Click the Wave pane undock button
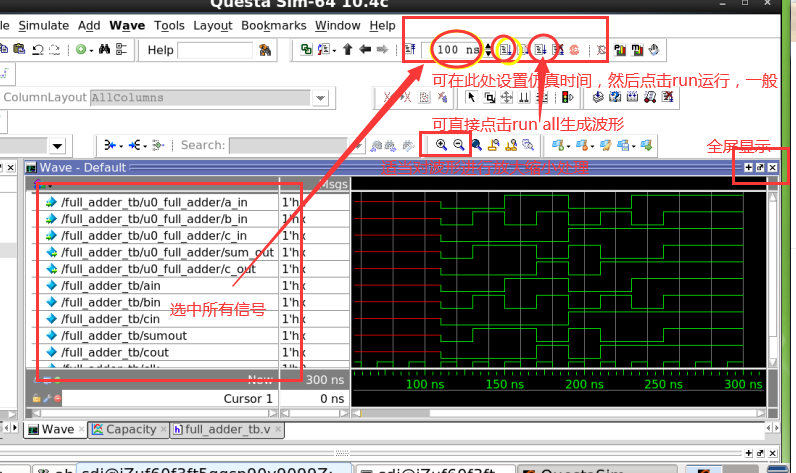 [x=760, y=167]
